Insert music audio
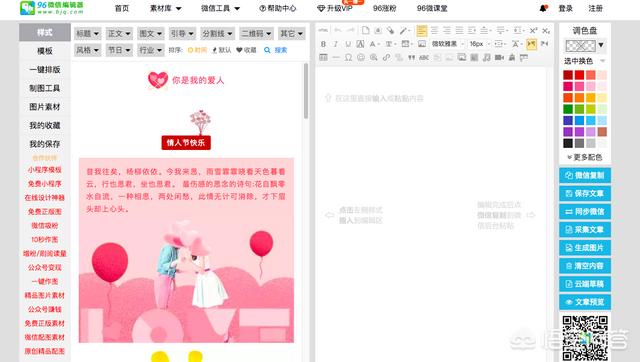 click(487, 58)
